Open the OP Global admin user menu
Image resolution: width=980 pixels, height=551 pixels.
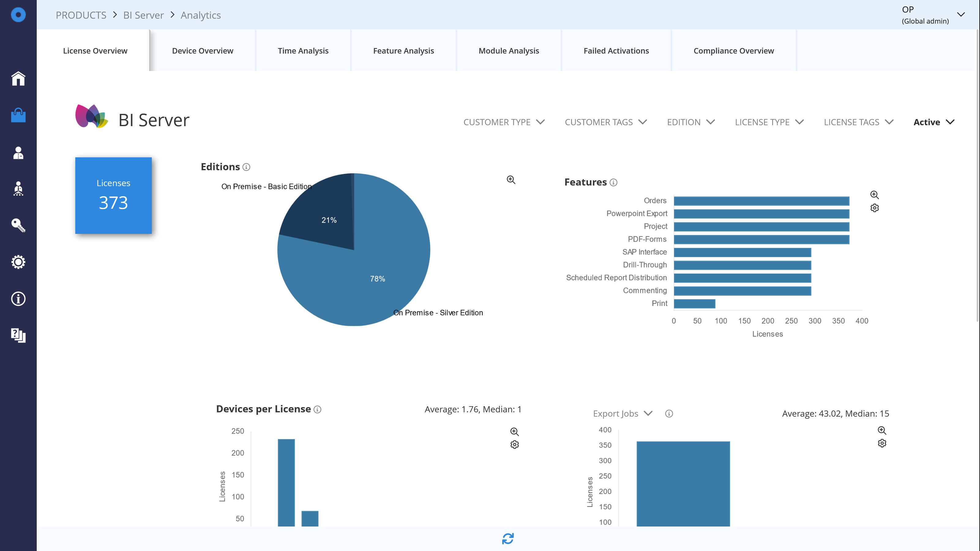(x=933, y=15)
